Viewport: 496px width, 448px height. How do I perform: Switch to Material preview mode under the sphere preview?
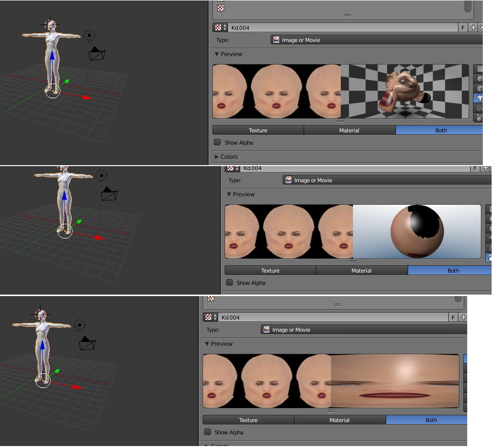click(x=361, y=271)
